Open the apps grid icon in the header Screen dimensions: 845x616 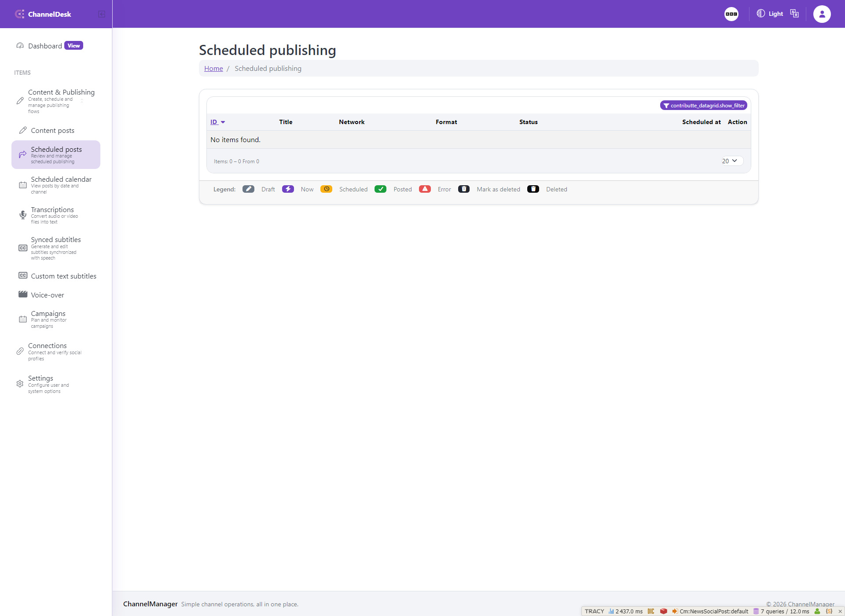(731, 14)
